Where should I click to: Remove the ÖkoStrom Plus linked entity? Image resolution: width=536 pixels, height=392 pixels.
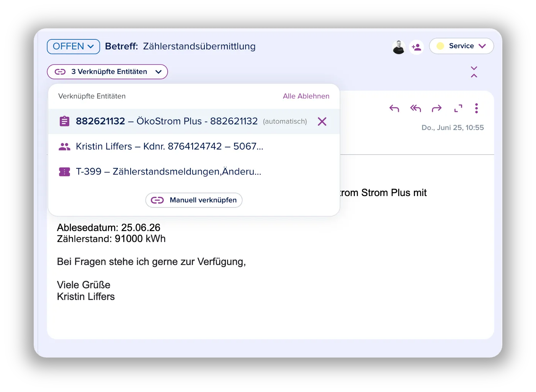coord(322,121)
